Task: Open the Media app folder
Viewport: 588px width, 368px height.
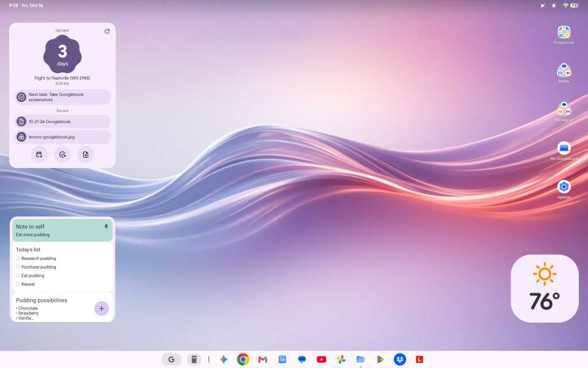Action: point(564,71)
